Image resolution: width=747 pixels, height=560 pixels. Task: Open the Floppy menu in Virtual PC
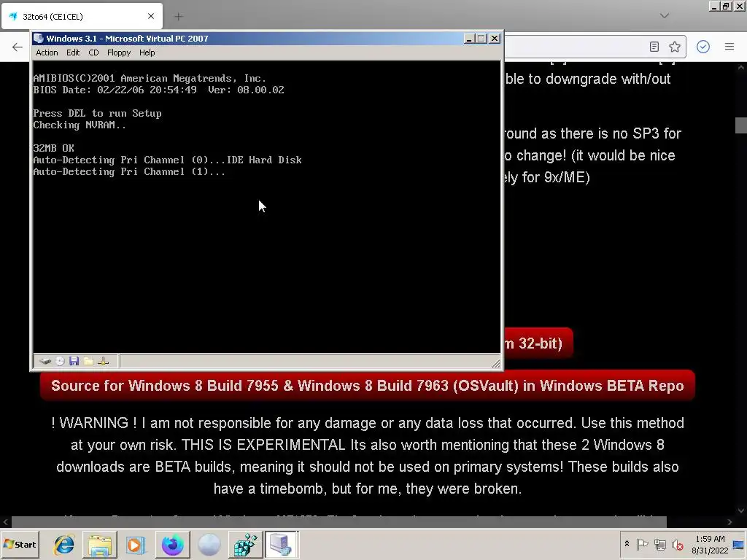click(119, 52)
